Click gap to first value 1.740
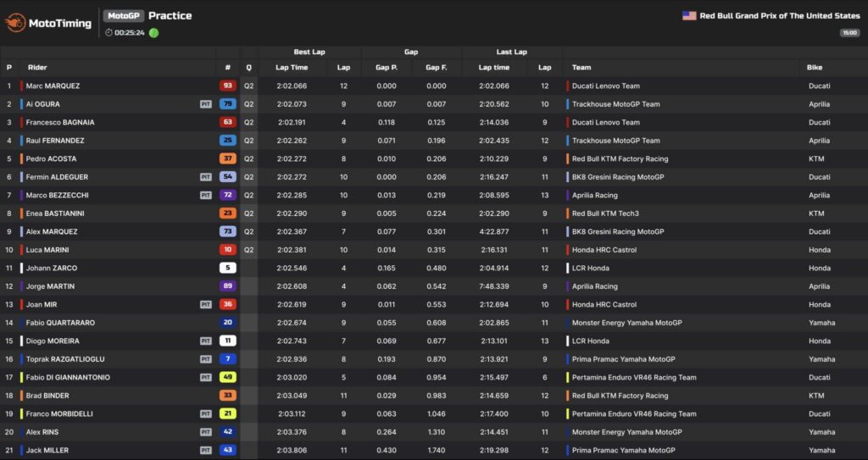This screenshot has height=460, width=868. point(437,450)
